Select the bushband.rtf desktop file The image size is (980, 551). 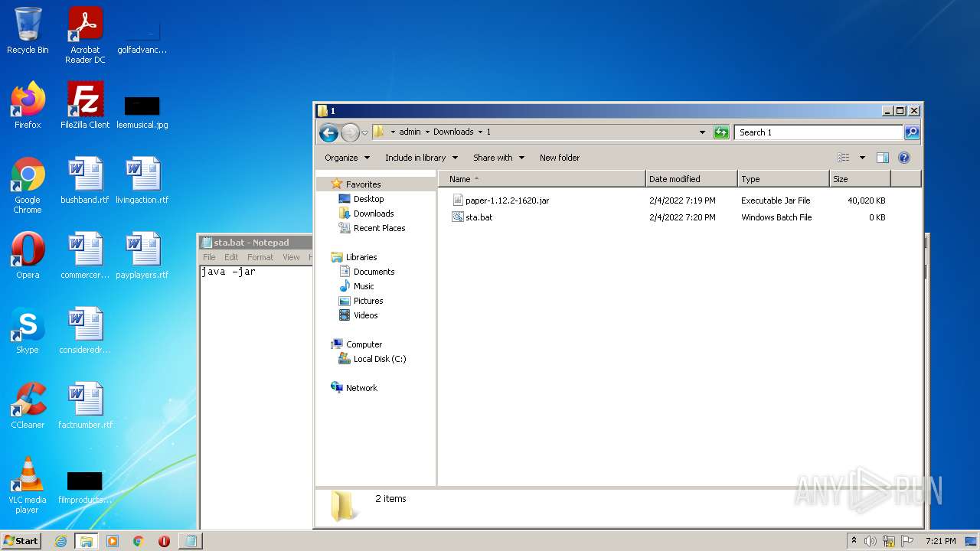85,181
